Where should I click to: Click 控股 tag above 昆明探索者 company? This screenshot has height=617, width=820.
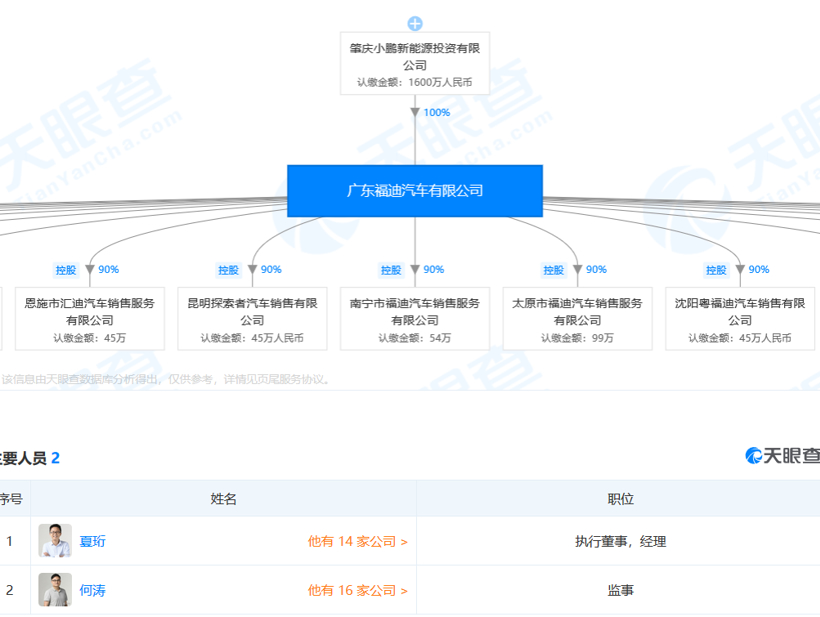tap(229, 270)
